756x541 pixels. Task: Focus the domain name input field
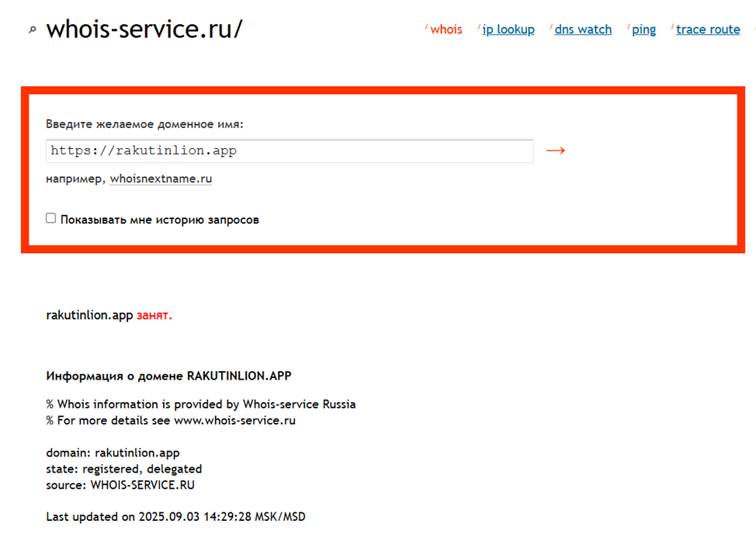pyautogui.click(x=289, y=151)
